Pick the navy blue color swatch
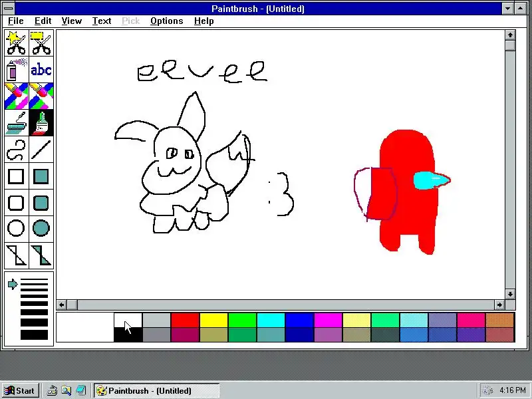 (x=300, y=335)
